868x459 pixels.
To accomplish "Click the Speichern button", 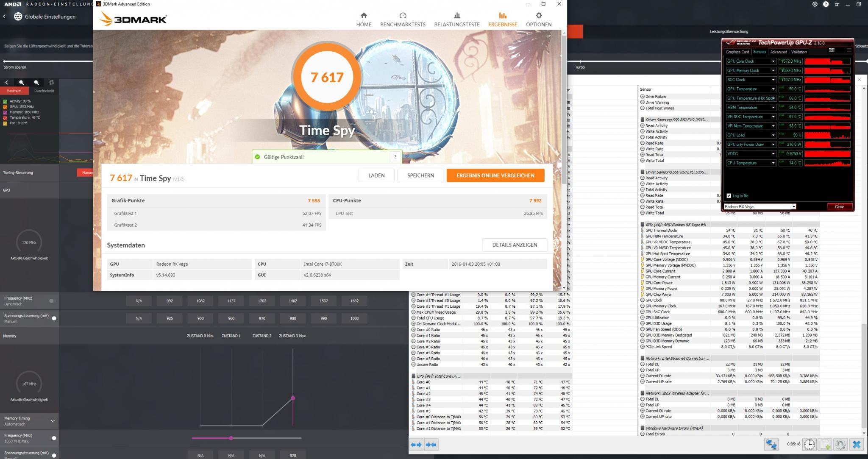I will [x=420, y=175].
